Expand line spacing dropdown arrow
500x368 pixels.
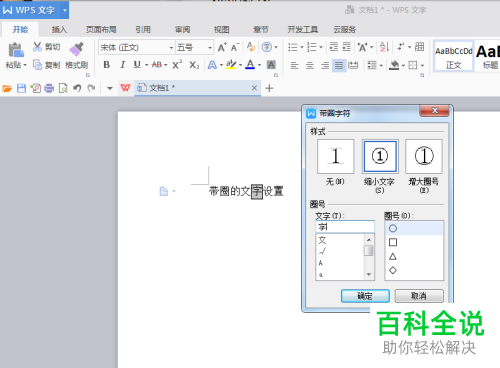click(x=381, y=66)
